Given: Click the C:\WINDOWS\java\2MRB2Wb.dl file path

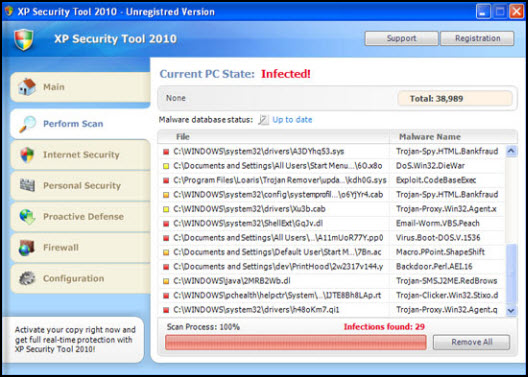Looking at the screenshot, I should click(x=232, y=281).
